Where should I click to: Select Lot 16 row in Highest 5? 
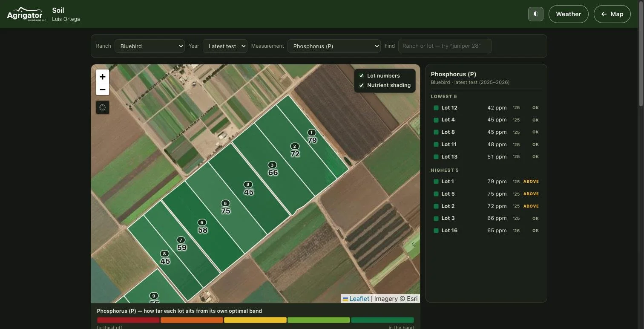click(486, 231)
